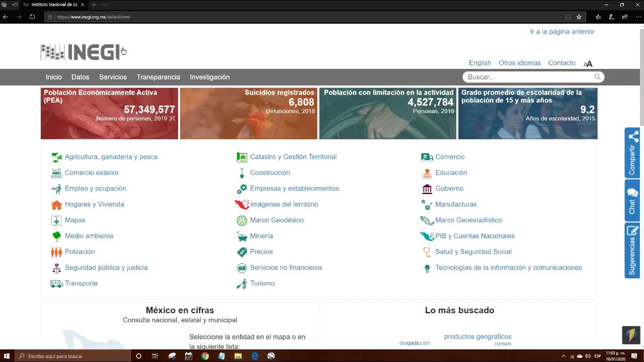The image size is (644, 362).
Task: Click the Población con limitación banner
Action: (388, 114)
